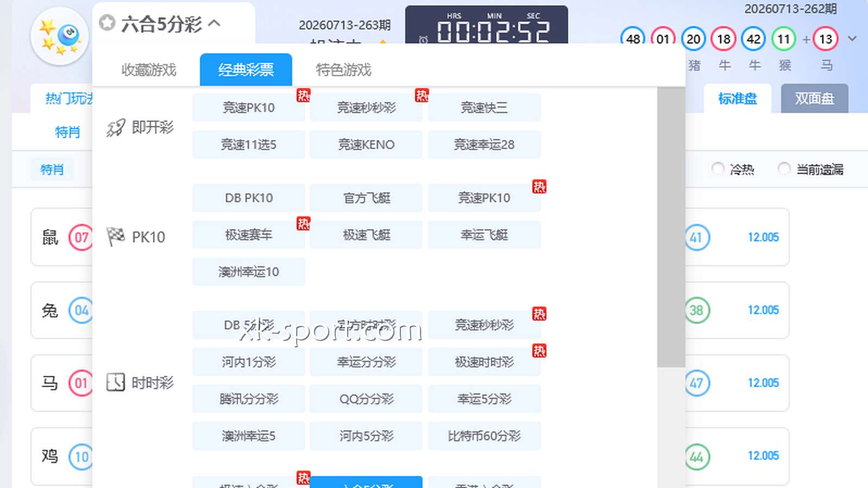Click special ball number 13
This screenshot has height=488, width=868.
point(826,38)
